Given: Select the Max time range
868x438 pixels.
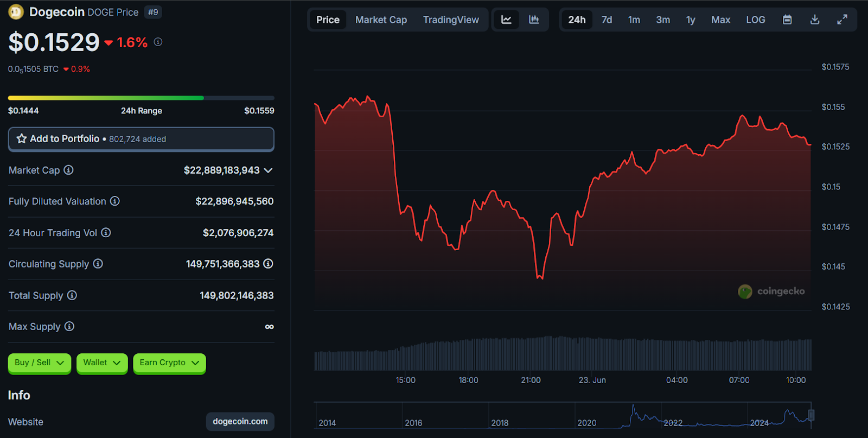Looking at the screenshot, I should [720, 20].
